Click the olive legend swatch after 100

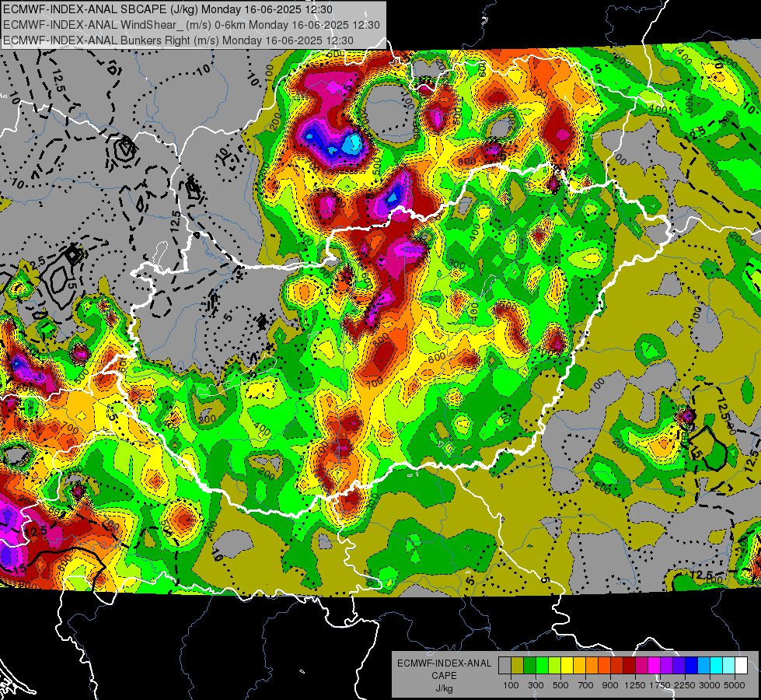click(x=518, y=666)
